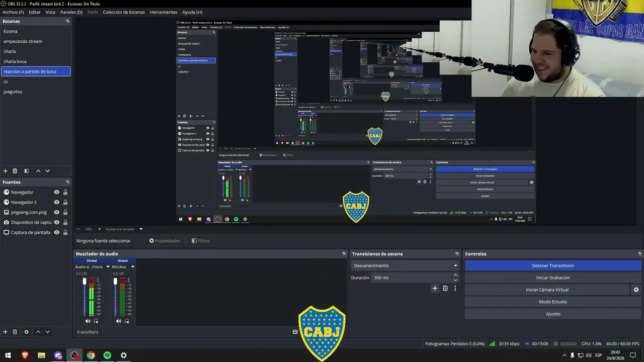Screen dimensions: 644x362
Task: Lock the Navegador source
Action: pyautogui.click(x=65, y=192)
